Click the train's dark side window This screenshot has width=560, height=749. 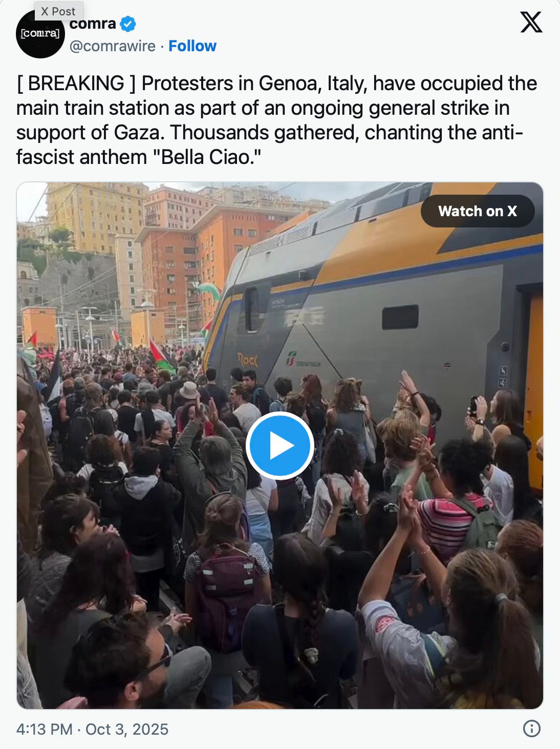click(x=400, y=317)
